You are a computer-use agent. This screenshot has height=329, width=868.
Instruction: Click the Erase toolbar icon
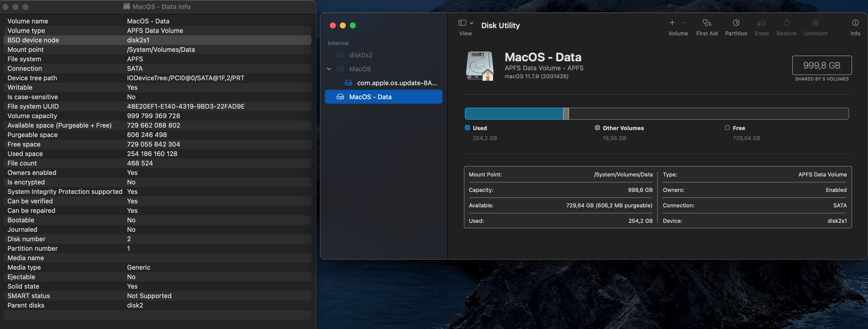[x=761, y=23]
